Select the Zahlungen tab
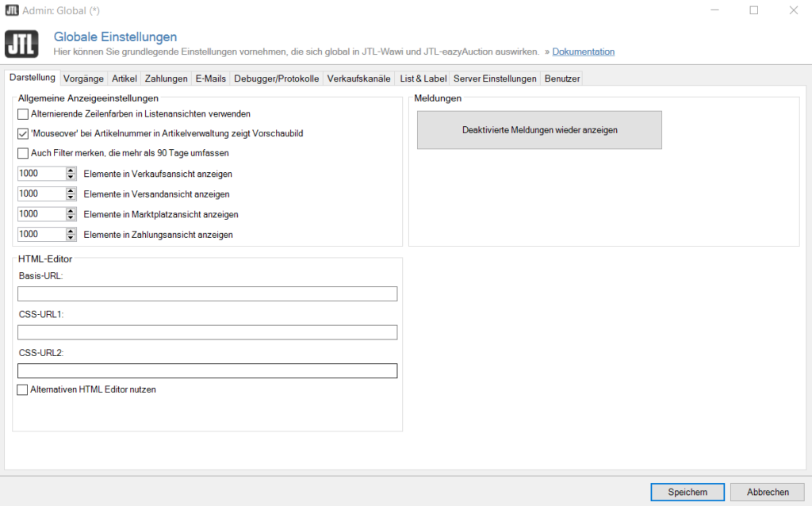 pos(166,79)
